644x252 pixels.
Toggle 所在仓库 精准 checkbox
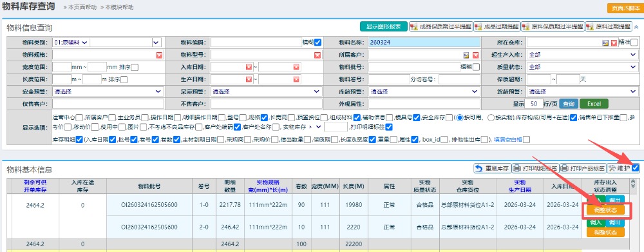[634, 42]
